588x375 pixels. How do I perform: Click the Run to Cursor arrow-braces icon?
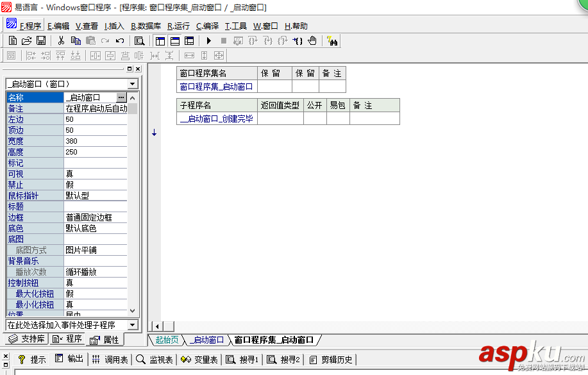click(298, 40)
